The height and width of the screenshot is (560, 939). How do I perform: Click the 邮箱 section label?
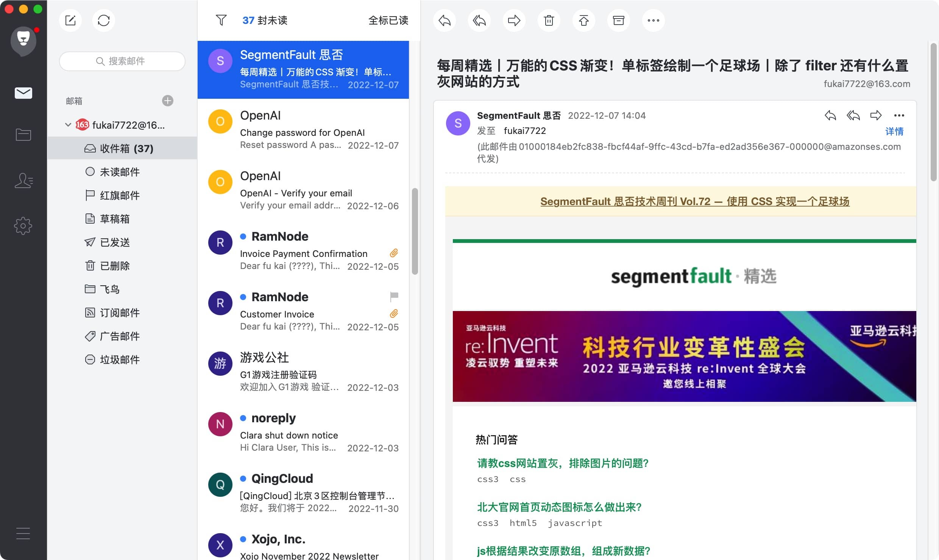click(x=74, y=101)
